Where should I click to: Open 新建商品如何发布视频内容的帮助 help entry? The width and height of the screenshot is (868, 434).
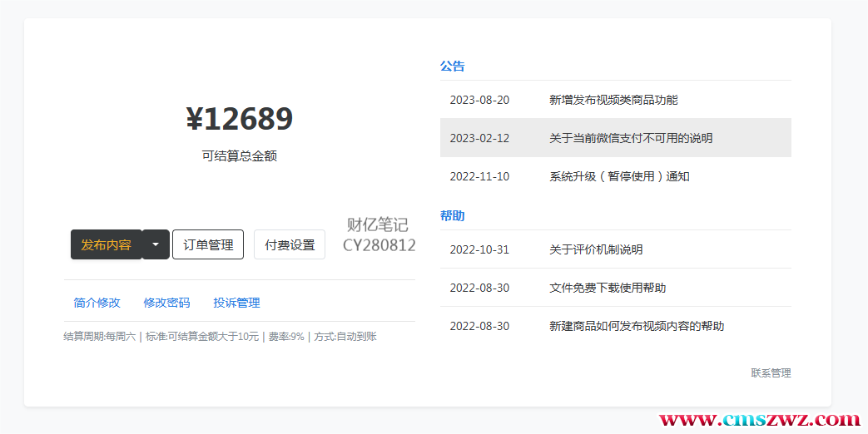pos(637,326)
